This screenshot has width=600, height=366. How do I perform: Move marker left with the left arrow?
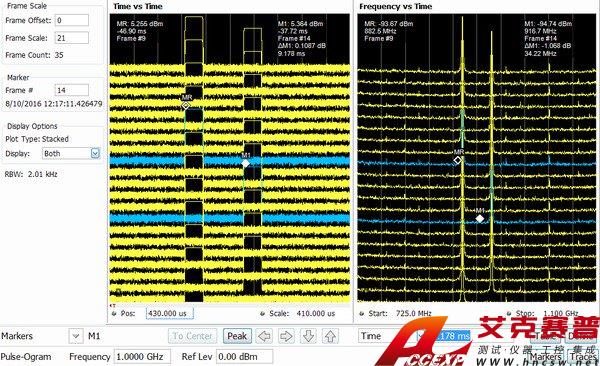click(x=264, y=337)
